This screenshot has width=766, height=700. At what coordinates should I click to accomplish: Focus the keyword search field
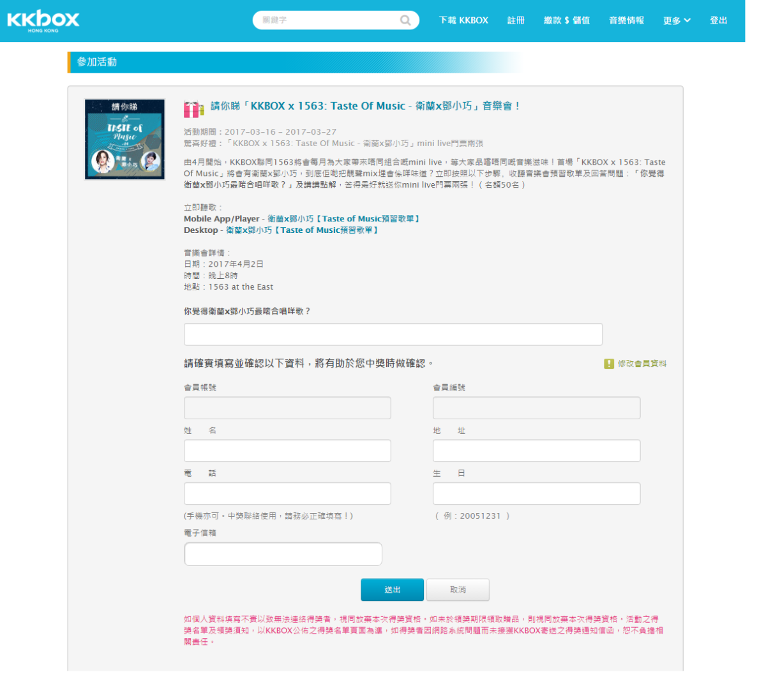click(x=326, y=20)
